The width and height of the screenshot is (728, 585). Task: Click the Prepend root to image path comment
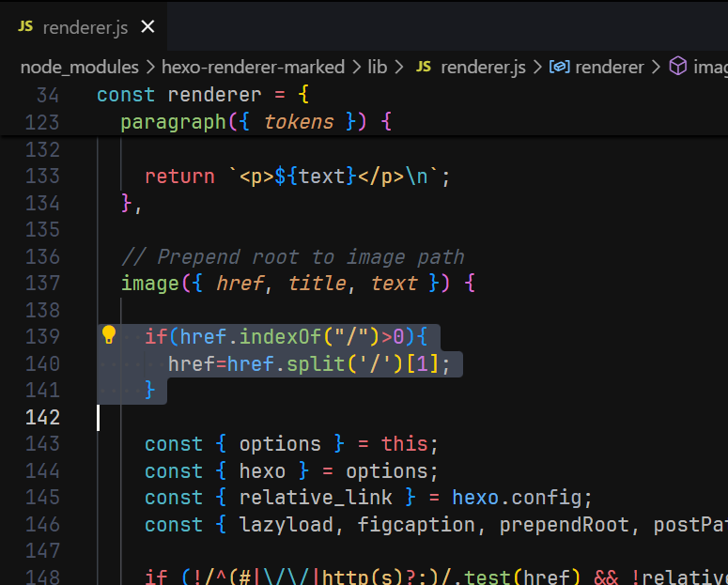pos(292,257)
